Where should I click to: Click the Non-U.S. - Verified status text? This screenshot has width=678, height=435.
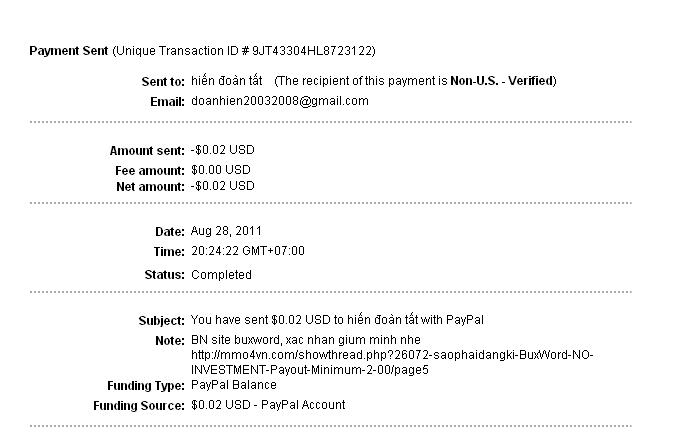503,81
